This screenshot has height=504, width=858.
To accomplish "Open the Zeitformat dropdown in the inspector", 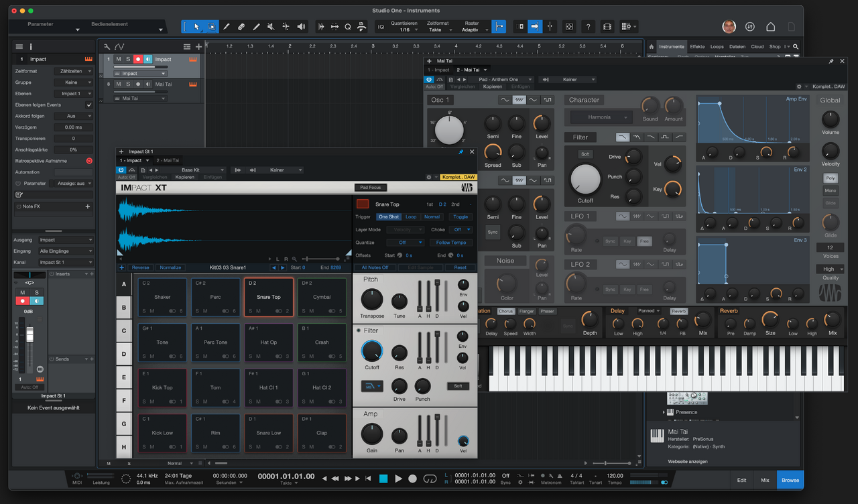I will pyautogui.click(x=74, y=70).
